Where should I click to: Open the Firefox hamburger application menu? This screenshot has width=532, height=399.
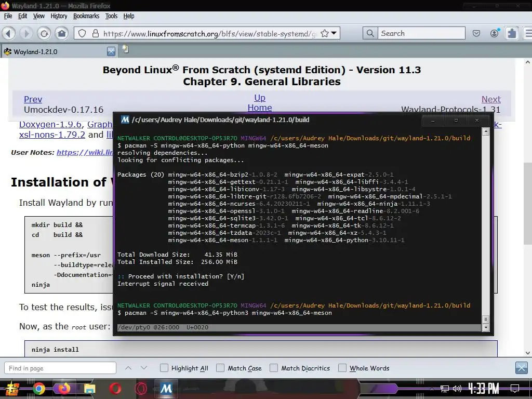pyautogui.click(x=528, y=33)
